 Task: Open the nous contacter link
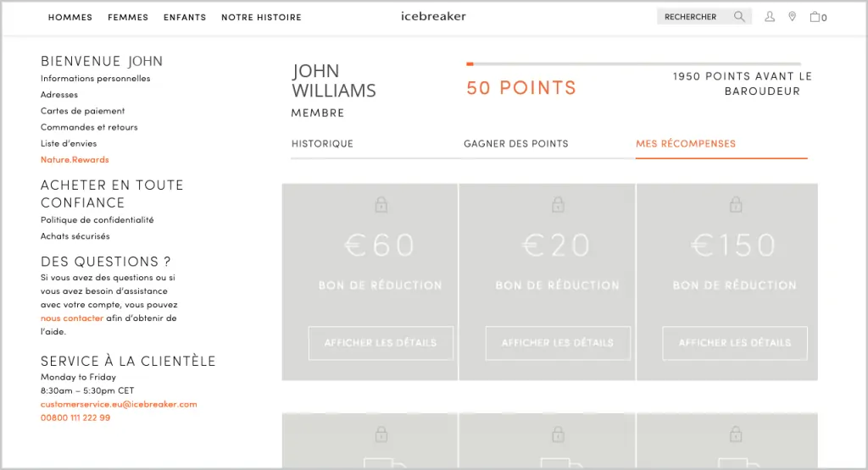point(72,318)
